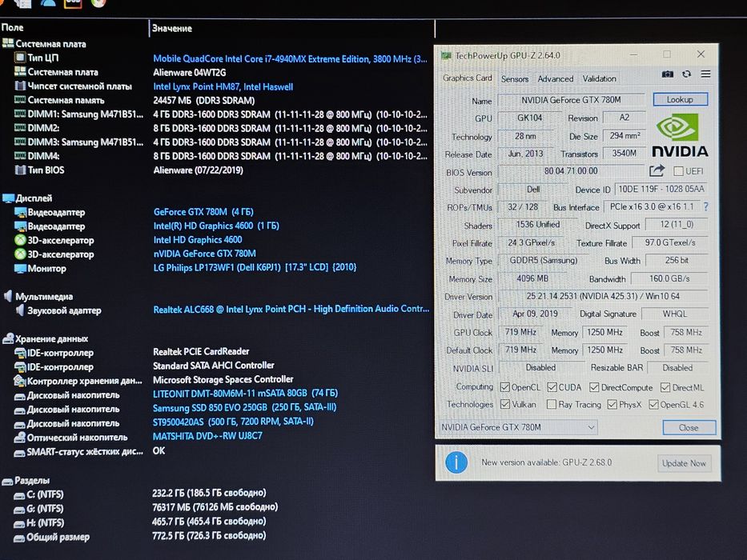Toggle the Vulkan checkbox

tap(505, 404)
